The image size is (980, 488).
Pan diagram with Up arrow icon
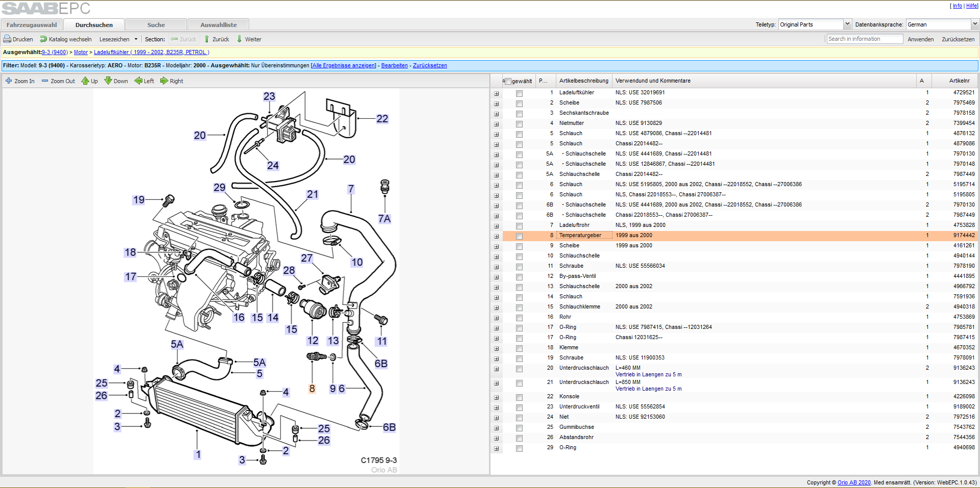pos(85,81)
